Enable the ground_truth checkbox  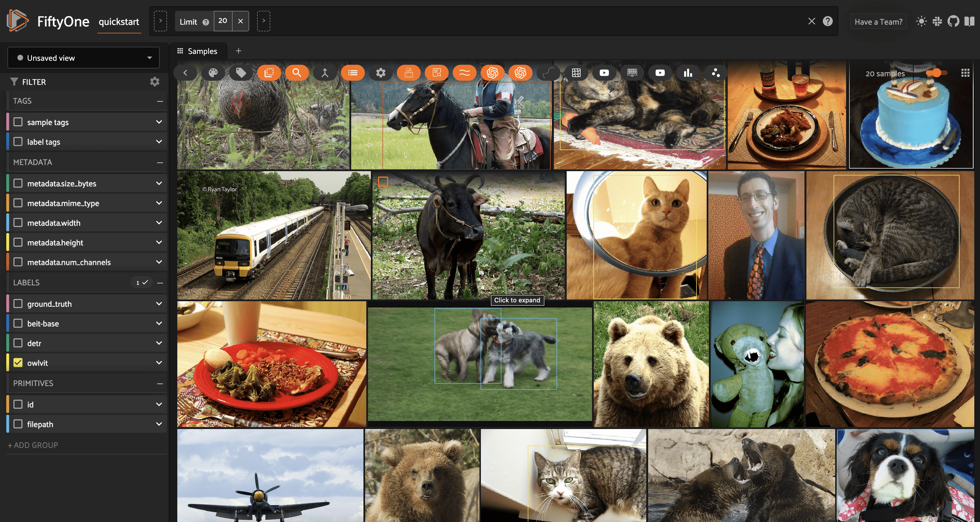click(18, 304)
